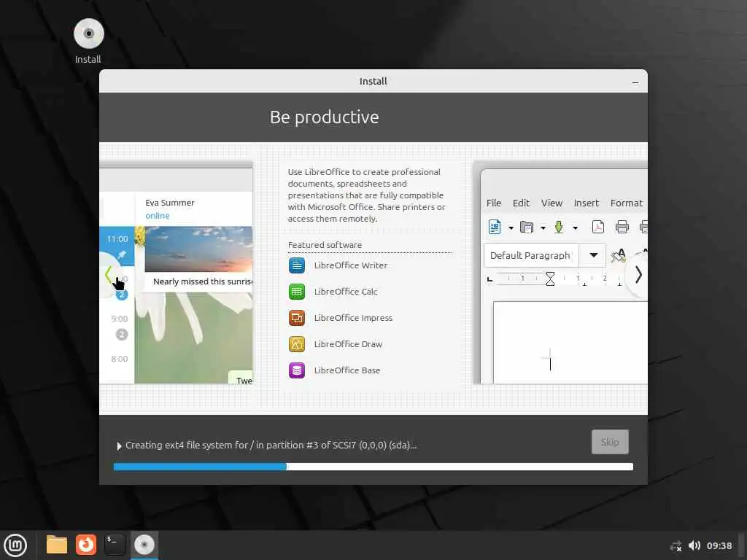The height and width of the screenshot is (560, 747).
Task: Click the new document icon in preview
Action: [x=495, y=227]
